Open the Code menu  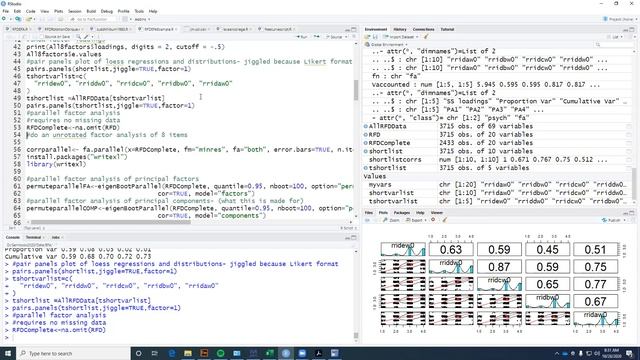click(x=31, y=11)
